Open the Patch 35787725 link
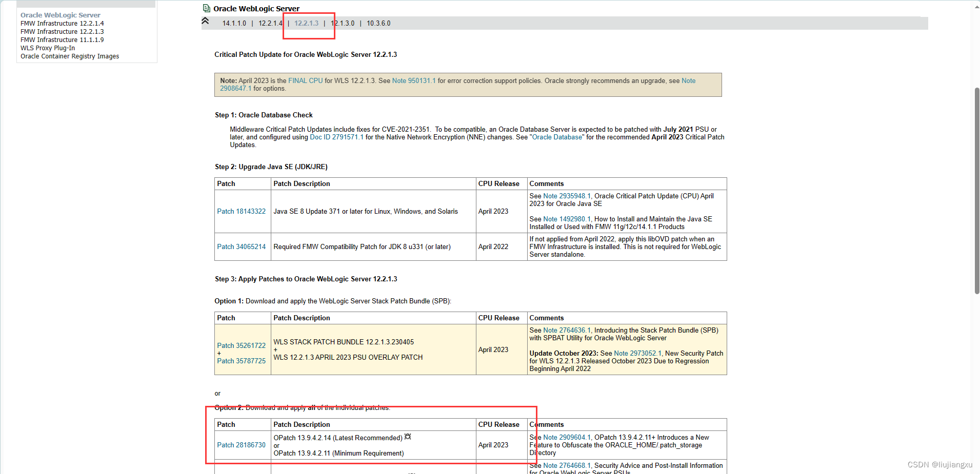Screen dimensions: 980x474 [242, 361]
